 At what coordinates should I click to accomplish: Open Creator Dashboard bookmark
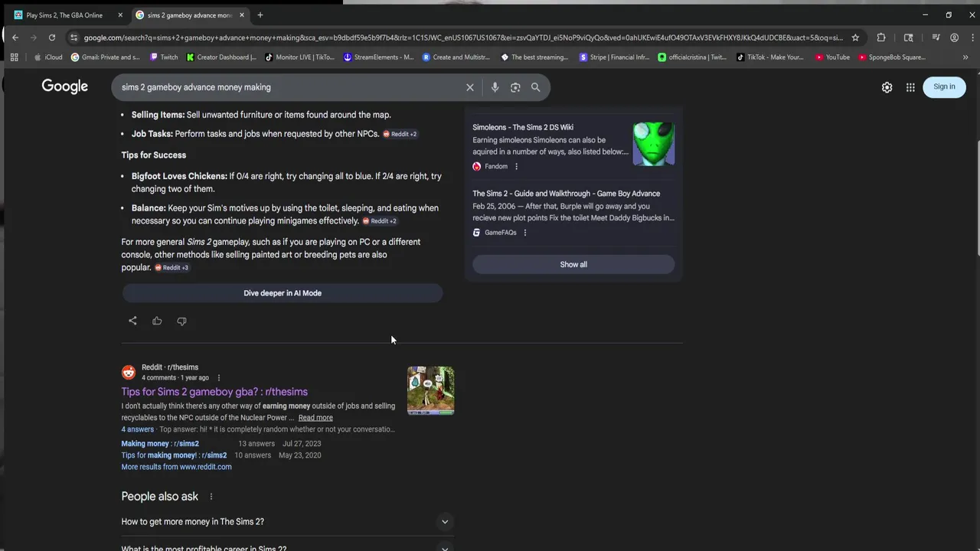tap(222, 57)
